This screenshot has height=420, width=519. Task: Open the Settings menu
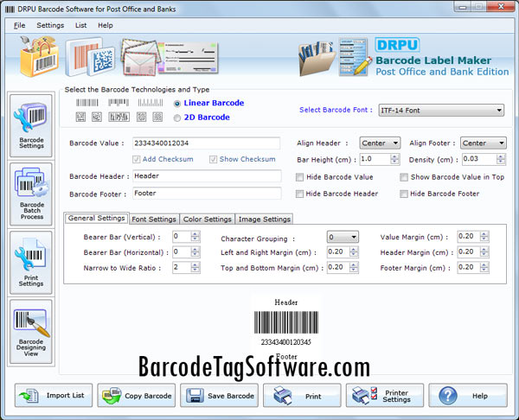pos(50,25)
